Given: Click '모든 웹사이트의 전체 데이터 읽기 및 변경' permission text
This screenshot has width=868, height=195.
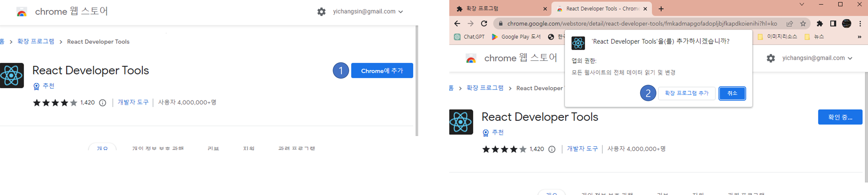Looking at the screenshot, I should pyautogui.click(x=623, y=72).
